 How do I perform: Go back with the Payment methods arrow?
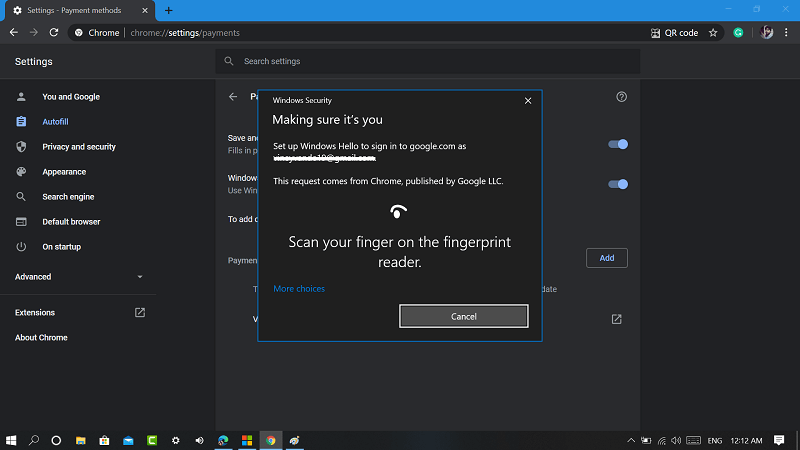coord(233,96)
